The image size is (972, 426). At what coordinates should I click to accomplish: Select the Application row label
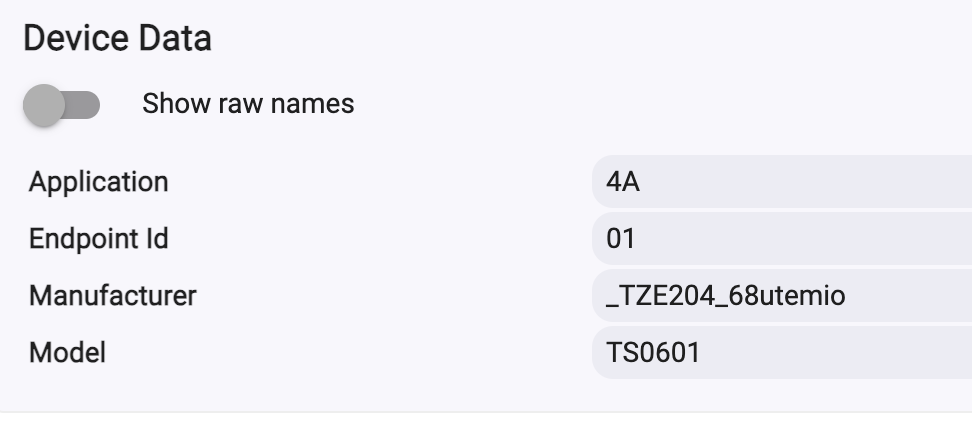(98, 182)
